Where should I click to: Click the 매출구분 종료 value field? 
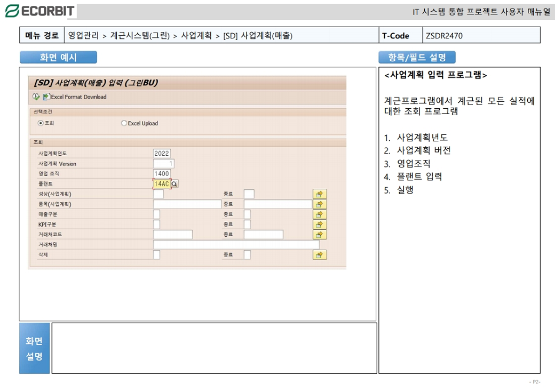pyautogui.click(x=247, y=214)
